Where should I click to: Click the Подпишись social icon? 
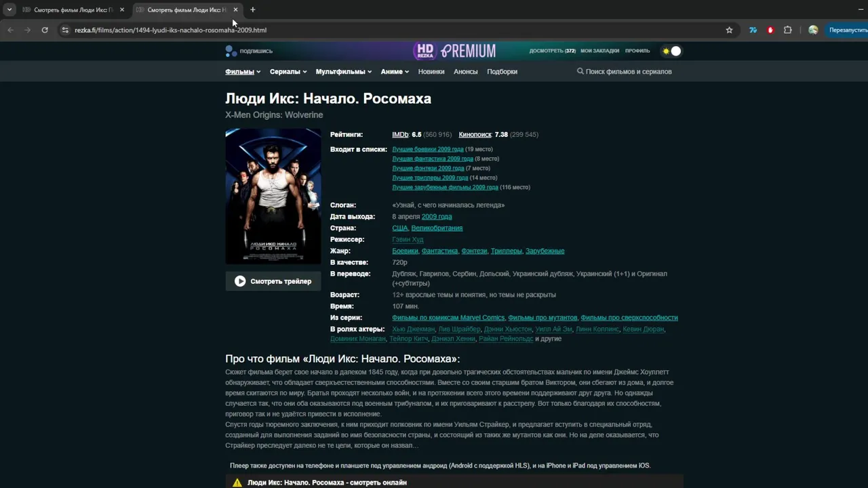pos(249,51)
